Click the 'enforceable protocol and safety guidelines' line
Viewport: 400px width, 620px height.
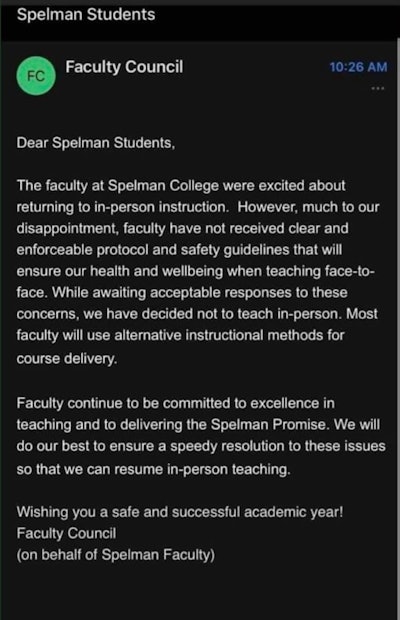(179, 250)
